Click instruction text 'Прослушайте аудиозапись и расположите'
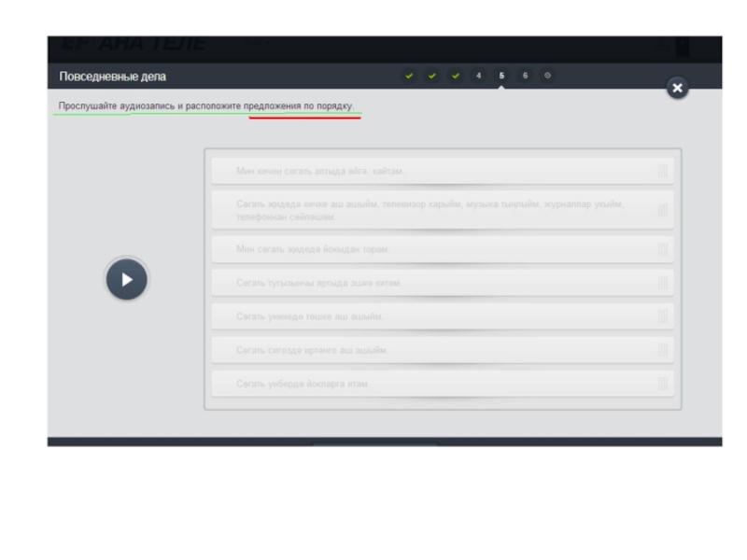Screen dimensions: 747x560 coord(149,105)
